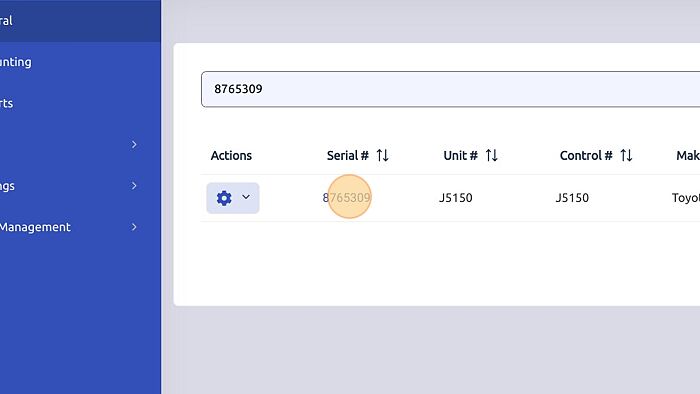This screenshot has height=394, width=700.
Task: Select the Toyo make cell in row
Action: pyautogui.click(x=686, y=198)
